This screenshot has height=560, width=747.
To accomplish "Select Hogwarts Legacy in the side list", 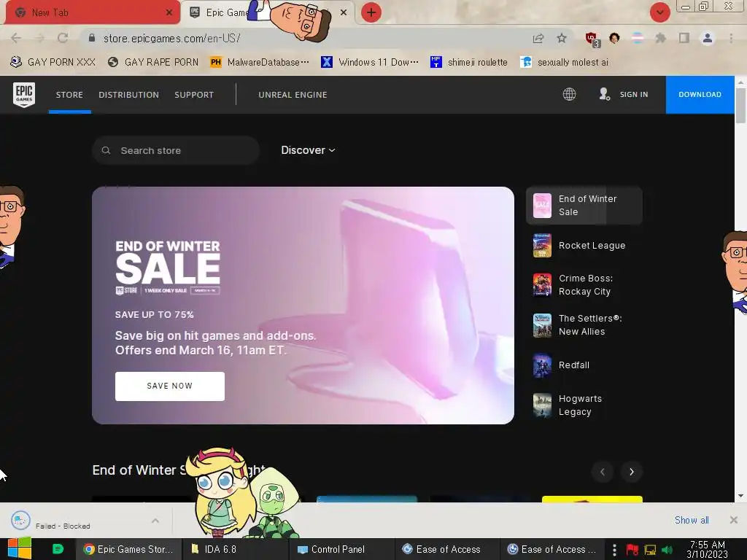I will coord(584,405).
